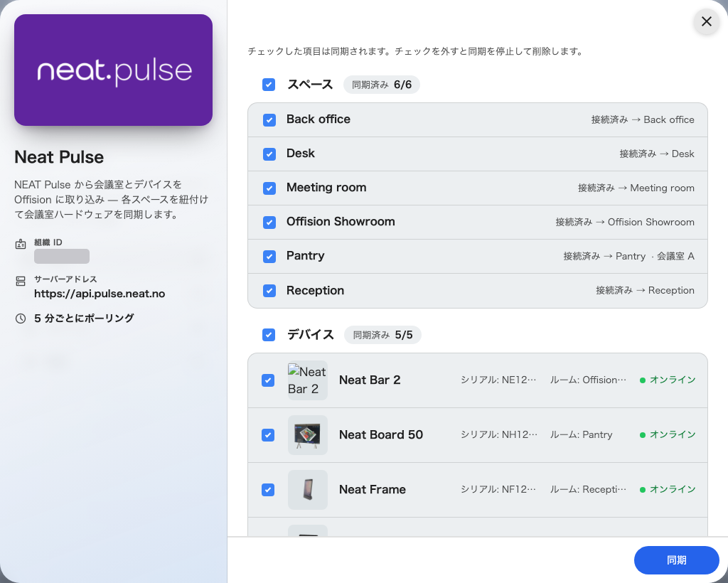
Task: Click the 5 分ごとにポーリング text
Action: [84, 319]
